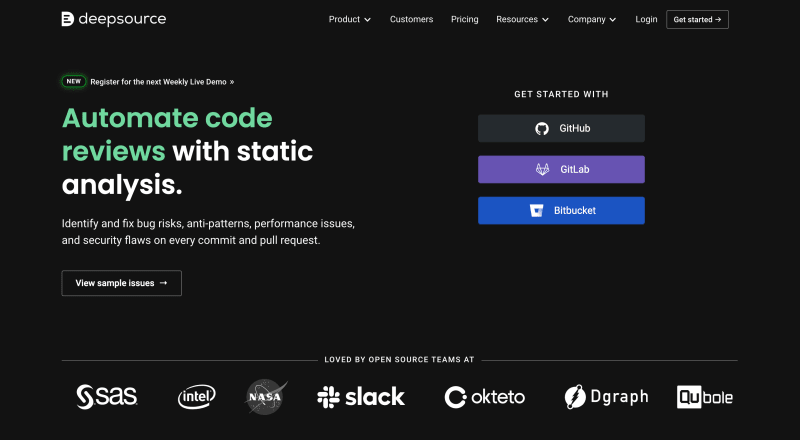Open the Customers page
This screenshot has height=440, width=800.
[411, 19]
